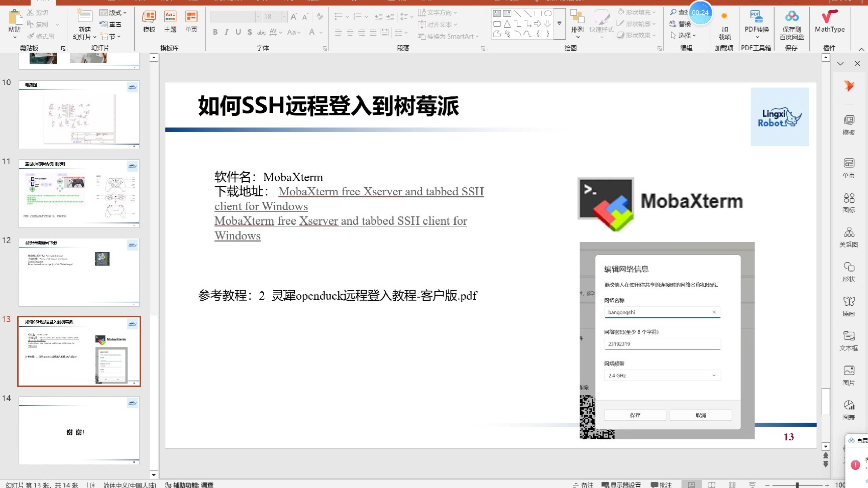Open the font color A dropdown arrow
The height and width of the screenshot is (488, 868).
pyautogui.click(x=321, y=32)
